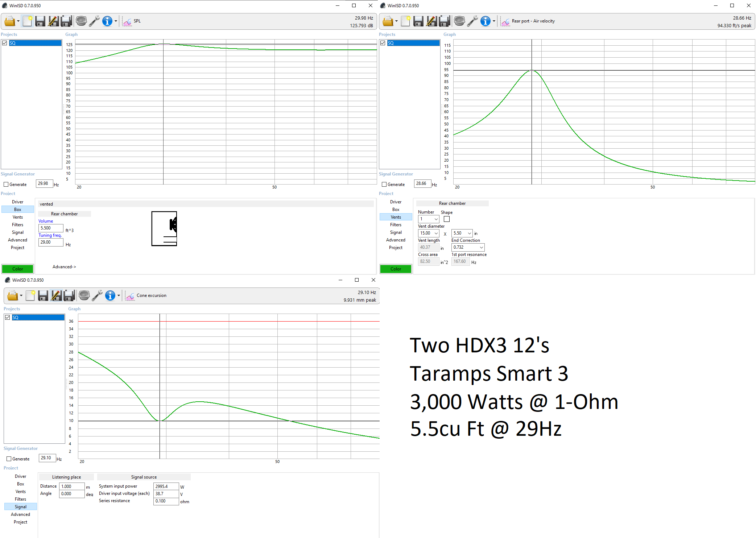Click green Color swatch in SPL window
This screenshot has width=756, height=538.
[x=18, y=269]
